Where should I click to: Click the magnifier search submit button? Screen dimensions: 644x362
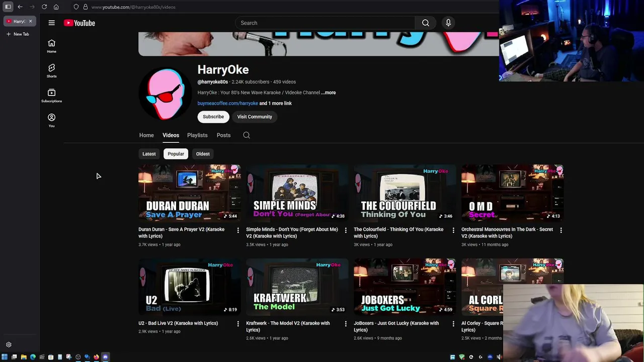(426, 23)
